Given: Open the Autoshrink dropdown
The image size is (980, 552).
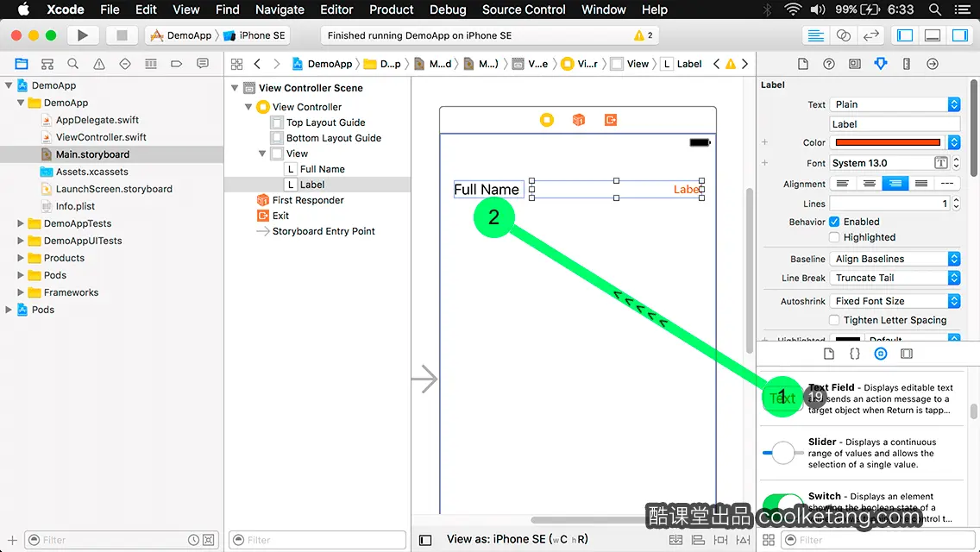Looking at the screenshot, I should click(x=895, y=301).
